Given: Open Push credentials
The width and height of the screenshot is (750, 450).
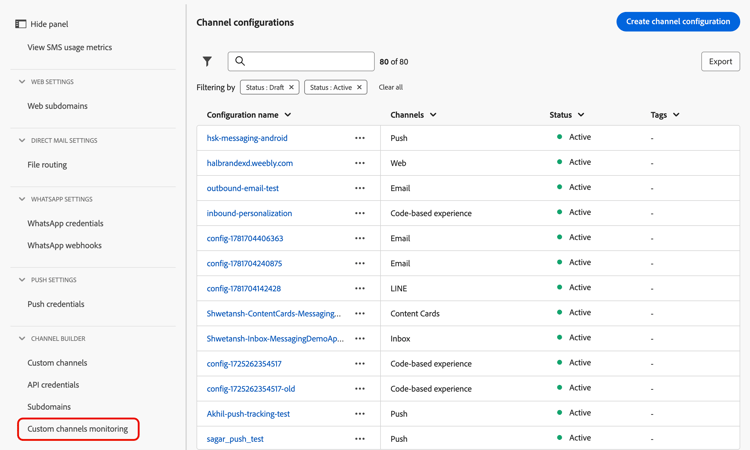Looking at the screenshot, I should point(55,304).
